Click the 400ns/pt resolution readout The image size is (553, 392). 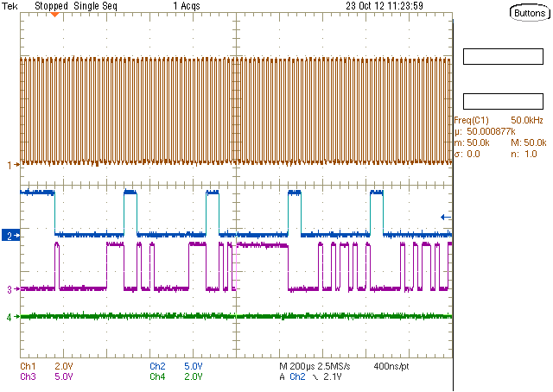391,366
